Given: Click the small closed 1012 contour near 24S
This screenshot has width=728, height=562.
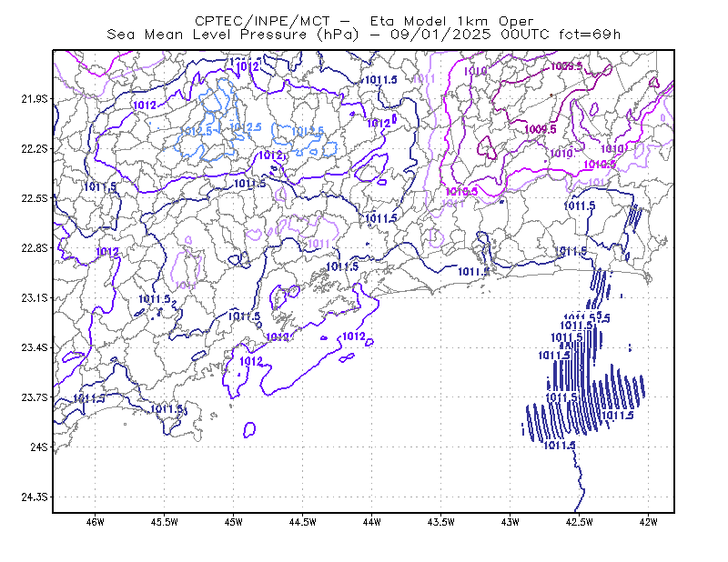Looking at the screenshot, I should [249, 430].
